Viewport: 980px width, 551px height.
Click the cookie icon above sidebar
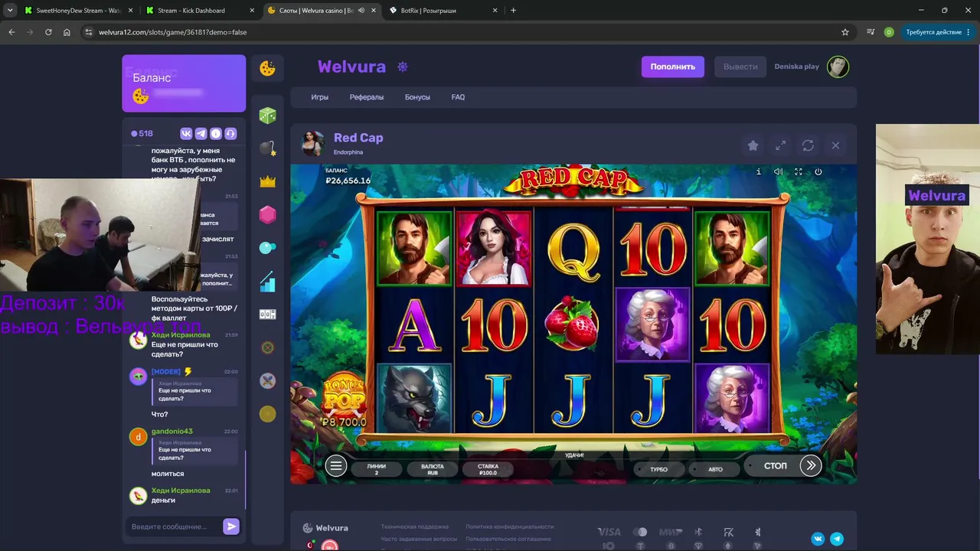[x=267, y=68]
